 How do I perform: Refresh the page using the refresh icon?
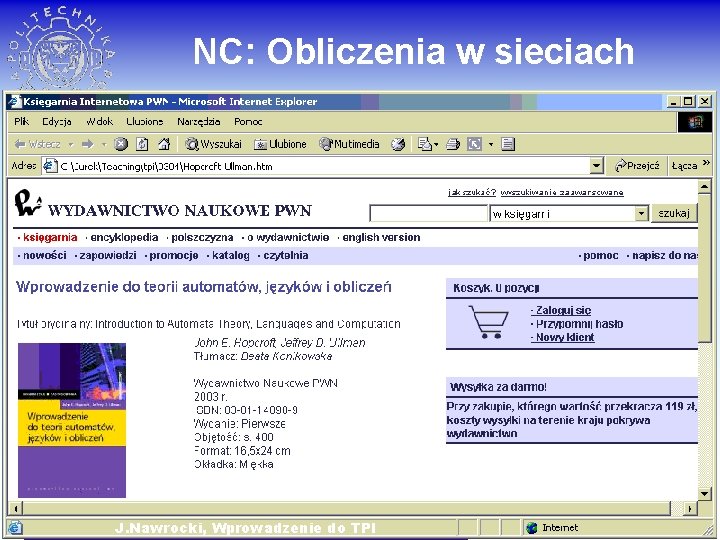(142, 144)
